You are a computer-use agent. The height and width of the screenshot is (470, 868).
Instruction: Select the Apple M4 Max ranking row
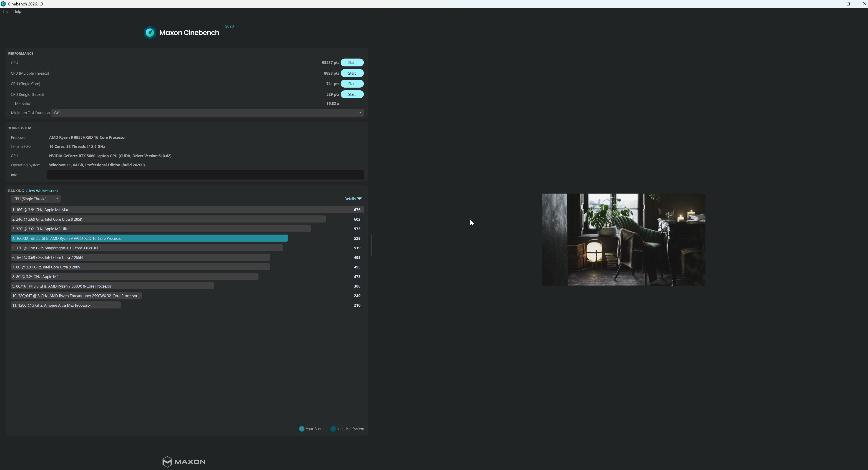coord(187,210)
